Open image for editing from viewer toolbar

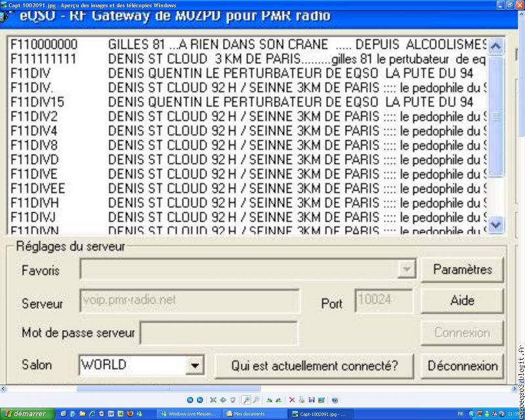(322, 400)
